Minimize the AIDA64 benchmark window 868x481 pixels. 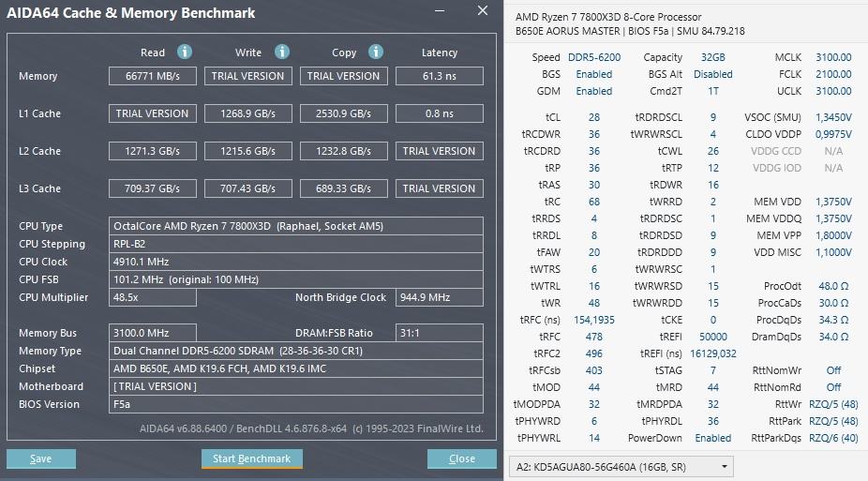coord(440,10)
